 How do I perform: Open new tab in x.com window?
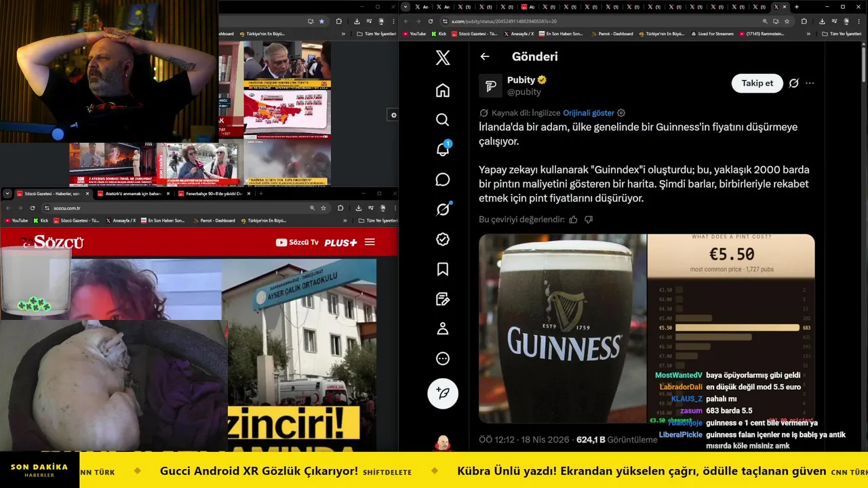tap(796, 7)
